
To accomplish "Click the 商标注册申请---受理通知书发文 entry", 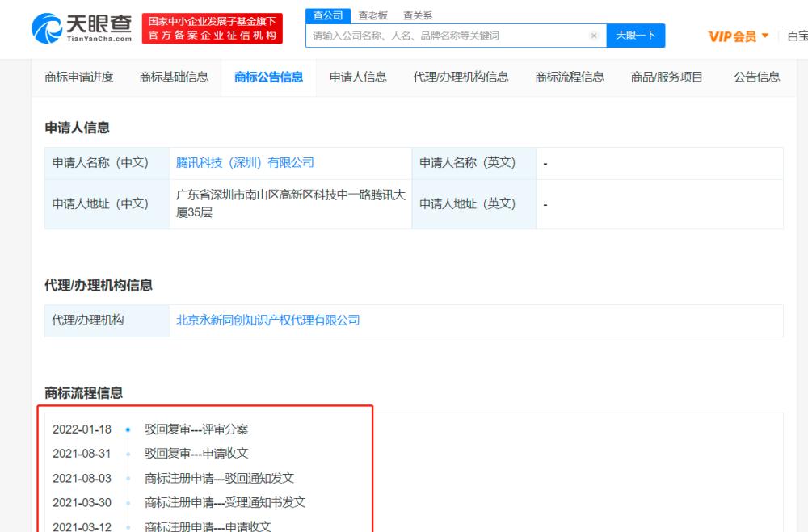I will click(225, 503).
